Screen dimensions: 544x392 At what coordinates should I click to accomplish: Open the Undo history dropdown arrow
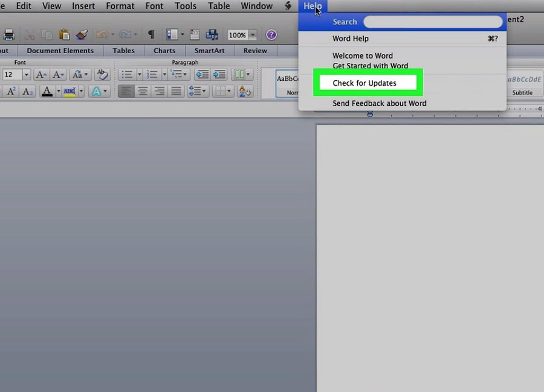click(112, 34)
